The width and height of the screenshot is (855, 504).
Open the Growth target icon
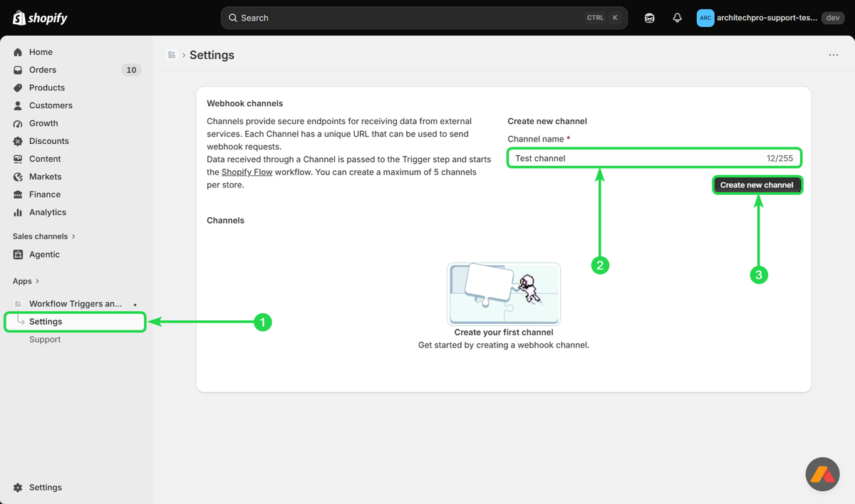pyautogui.click(x=18, y=123)
